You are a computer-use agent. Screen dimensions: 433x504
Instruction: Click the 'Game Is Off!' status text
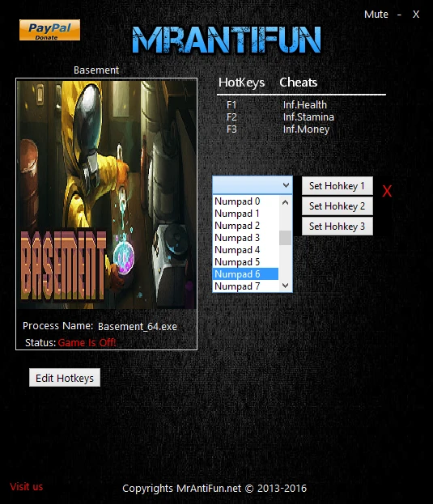pos(87,343)
